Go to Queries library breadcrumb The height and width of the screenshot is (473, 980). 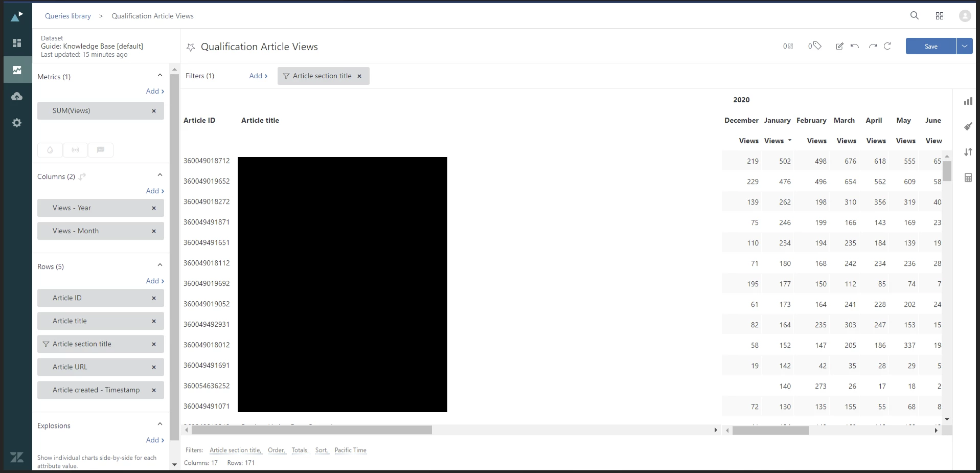[68, 16]
